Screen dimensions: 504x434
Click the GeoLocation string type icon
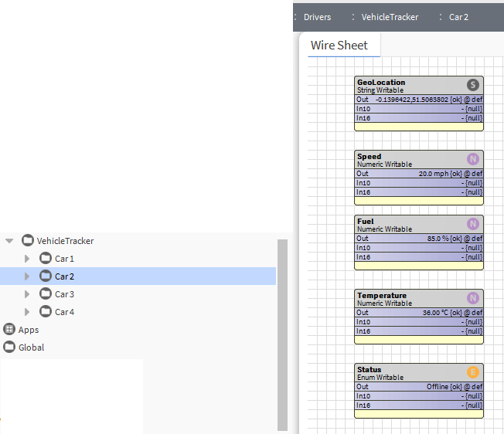[x=473, y=85]
